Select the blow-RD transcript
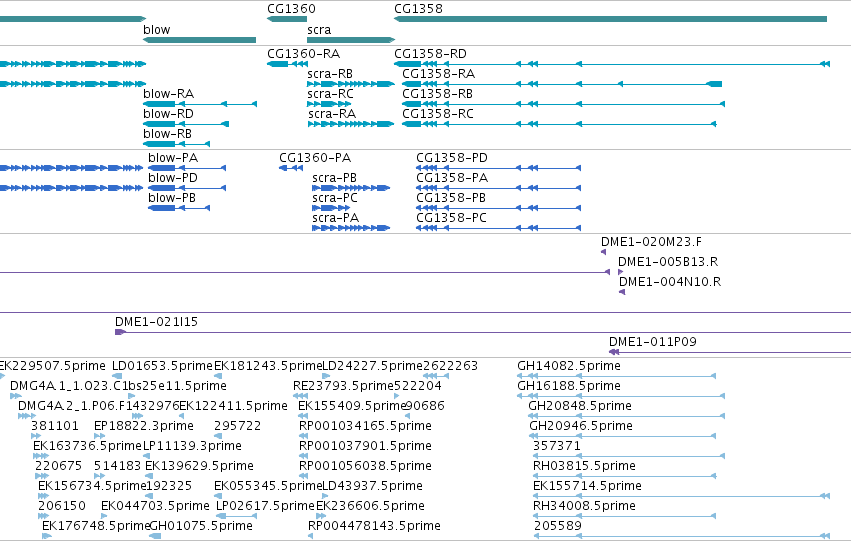 coord(186,124)
